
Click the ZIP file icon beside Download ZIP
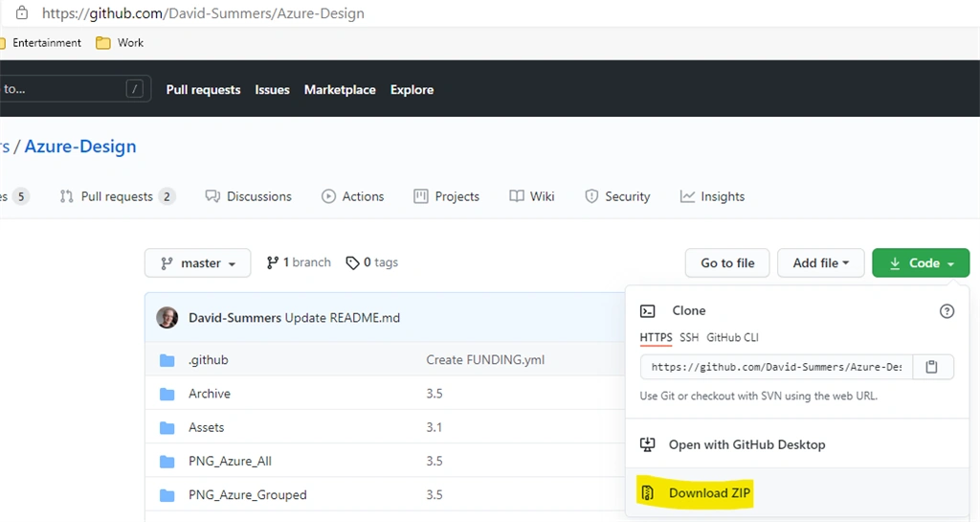tap(648, 492)
